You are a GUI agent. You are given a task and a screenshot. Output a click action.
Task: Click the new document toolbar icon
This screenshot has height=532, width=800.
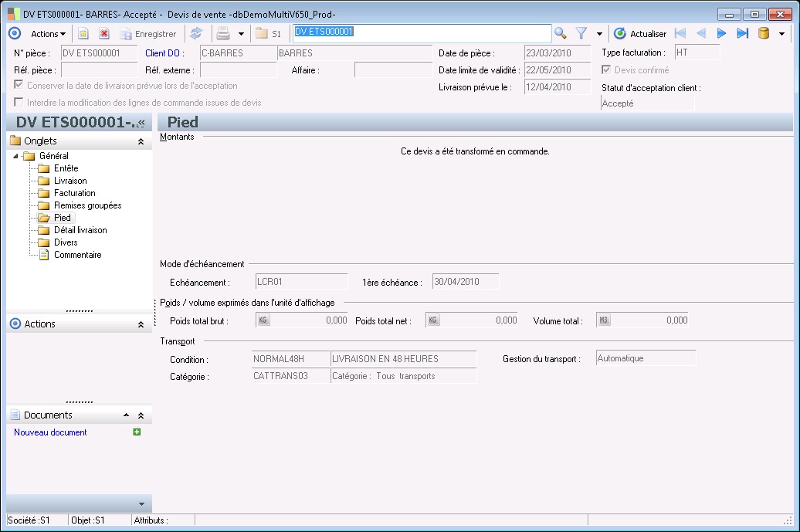pyautogui.click(x=83, y=34)
